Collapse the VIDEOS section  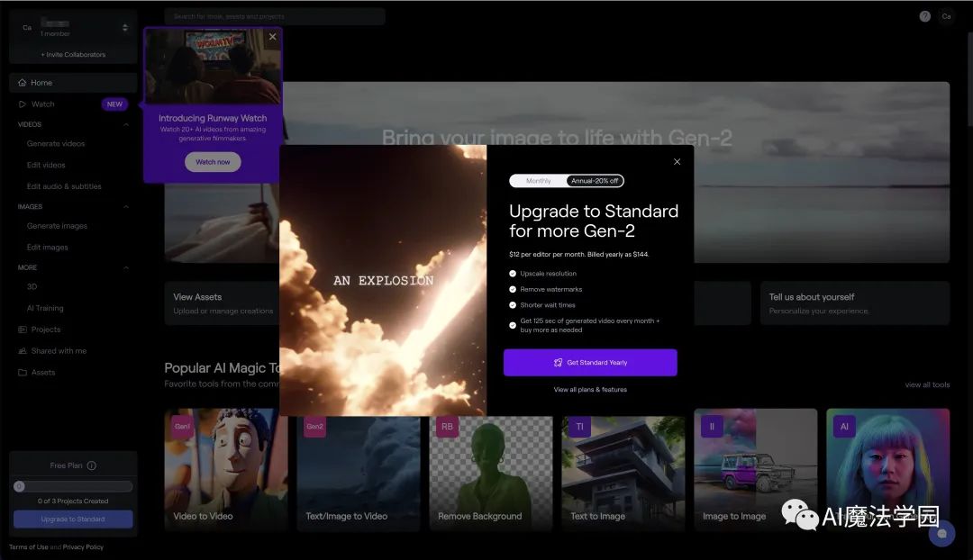(x=126, y=124)
